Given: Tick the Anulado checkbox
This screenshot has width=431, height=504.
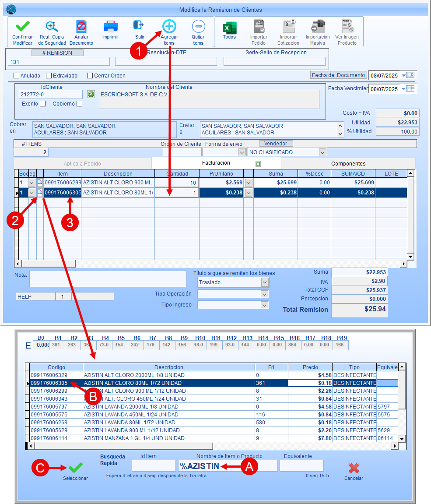Looking at the screenshot, I should tap(16, 76).
